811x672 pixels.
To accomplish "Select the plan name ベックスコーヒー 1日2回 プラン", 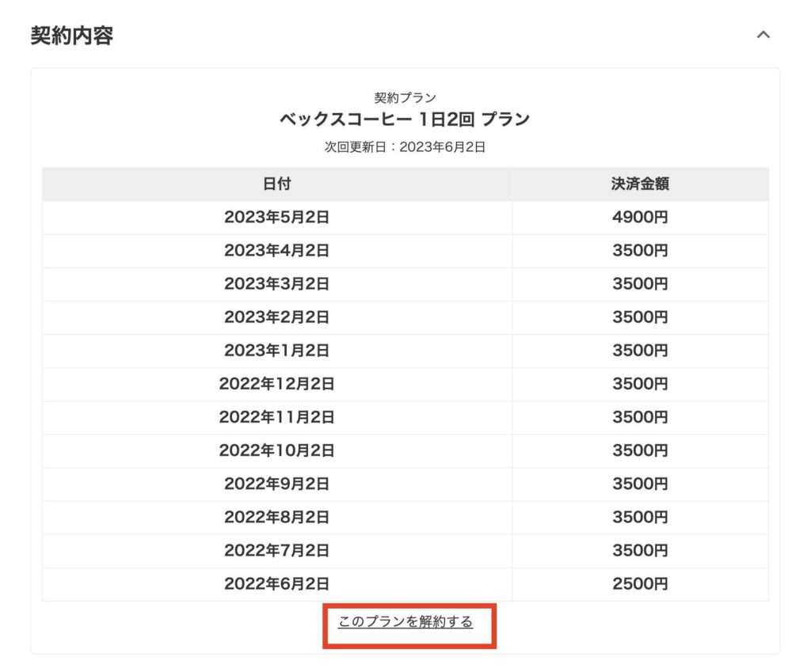I will [405, 120].
